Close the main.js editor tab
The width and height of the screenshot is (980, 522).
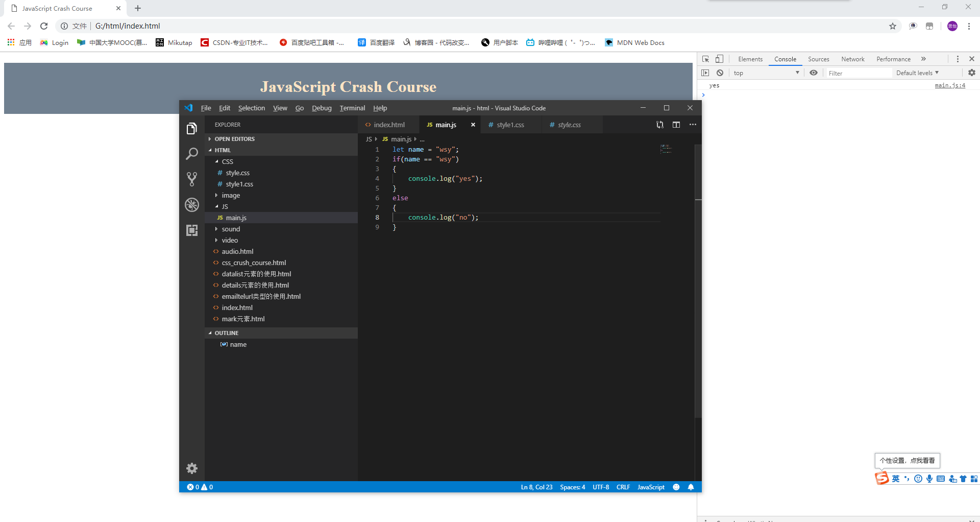473,125
